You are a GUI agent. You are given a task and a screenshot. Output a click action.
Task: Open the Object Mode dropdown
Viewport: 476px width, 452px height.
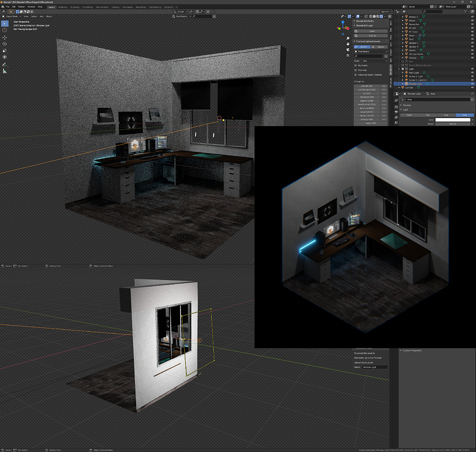[x=11, y=16]
